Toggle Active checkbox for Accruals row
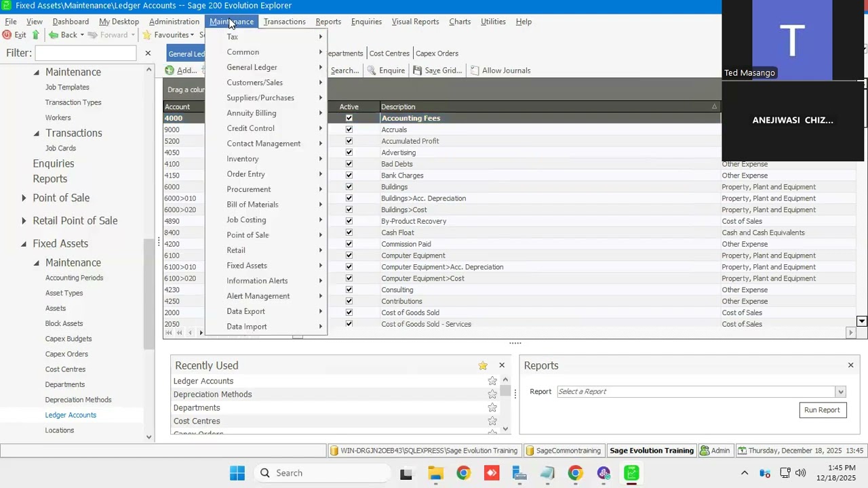Screen dimensions: 868x488 (349, 129)
